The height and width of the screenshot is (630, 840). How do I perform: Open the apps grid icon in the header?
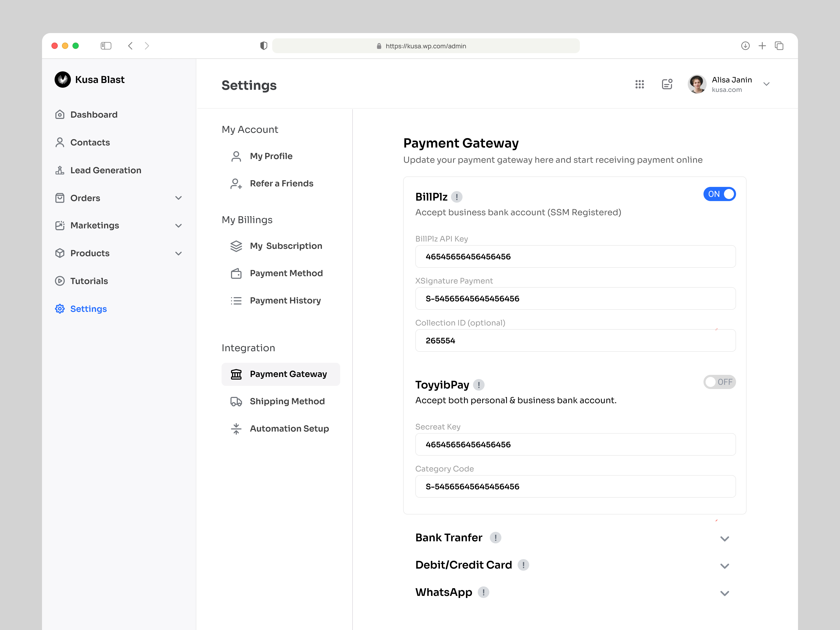[639, 84]
